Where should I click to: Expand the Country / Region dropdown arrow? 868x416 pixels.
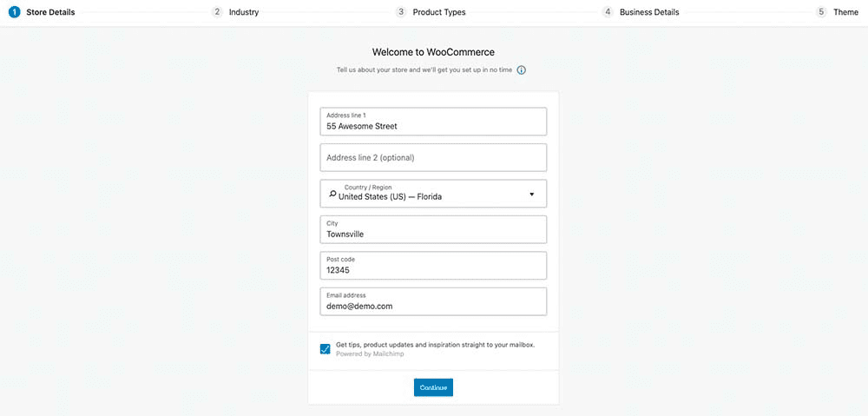[x=531, y=194]
